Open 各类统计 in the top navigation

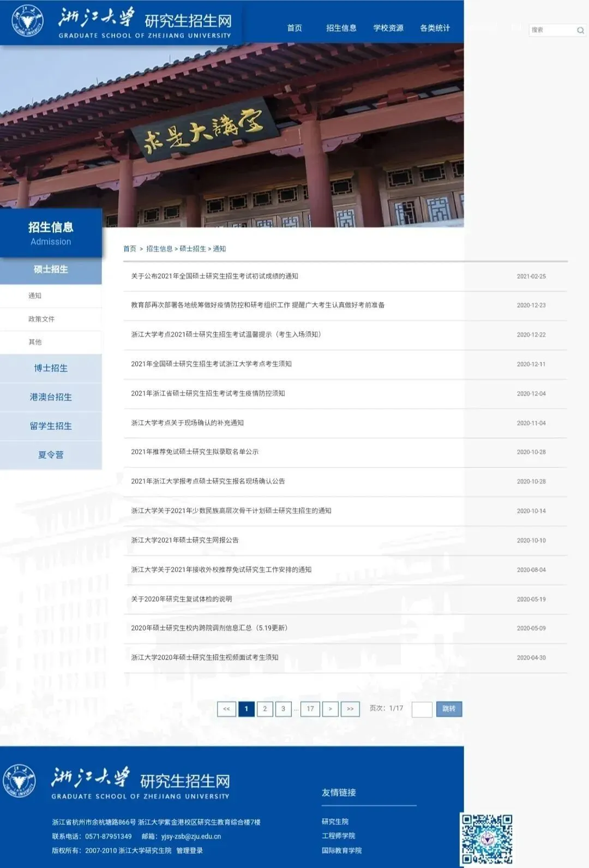pyautogui.click(x=435, y=28)
